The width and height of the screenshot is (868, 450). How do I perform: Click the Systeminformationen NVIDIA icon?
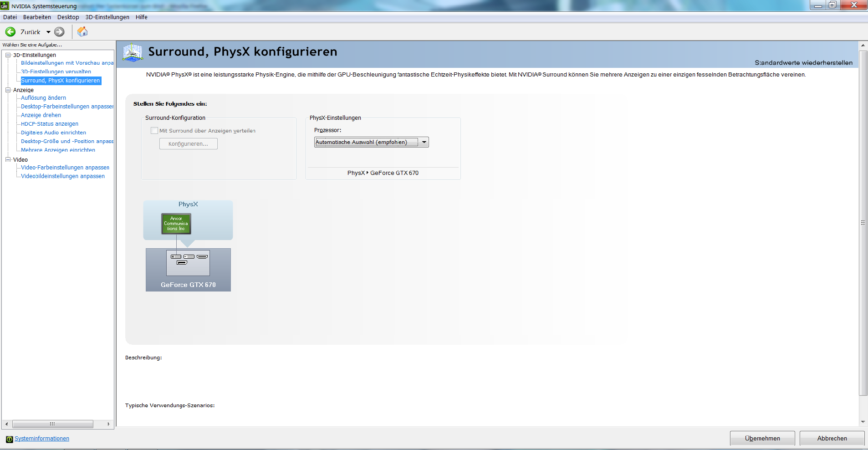coord(9,439)
